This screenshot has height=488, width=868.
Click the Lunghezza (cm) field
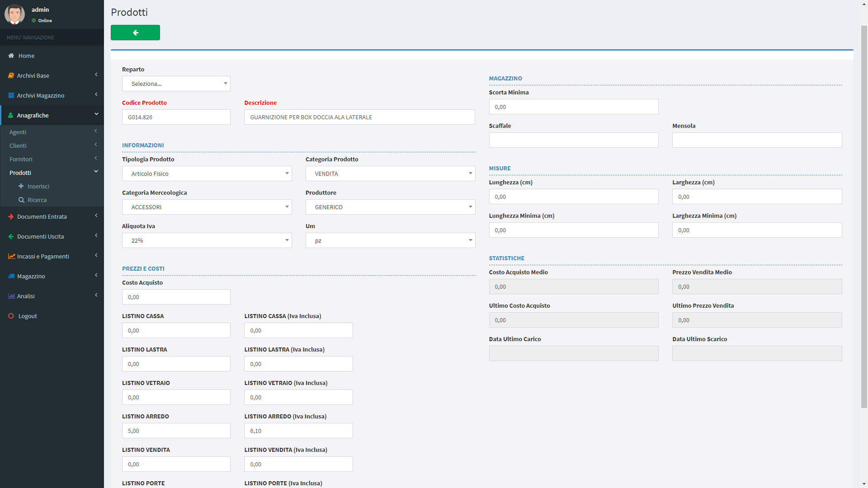pos(574,197)
